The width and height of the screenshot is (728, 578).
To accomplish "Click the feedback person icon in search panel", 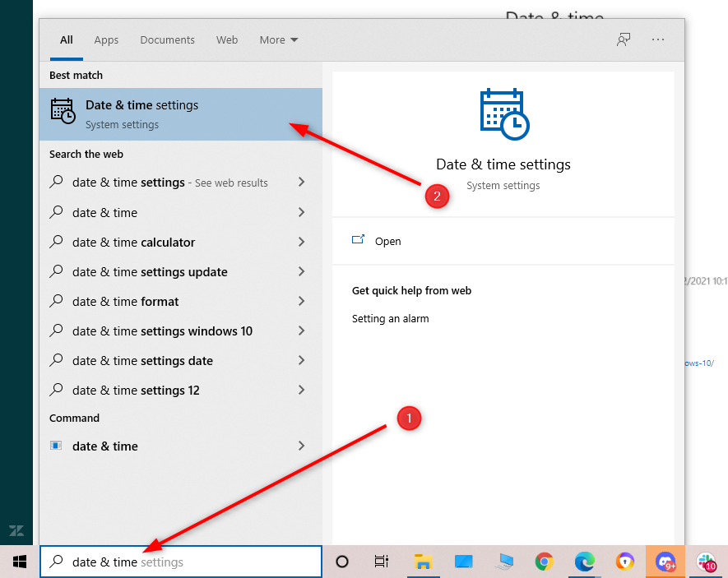I will [624, 39].
